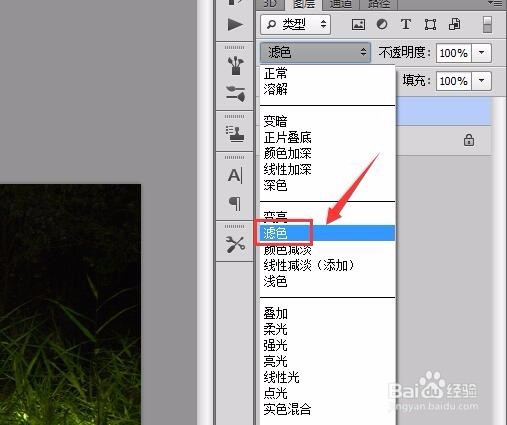Open the Paragraph panel icon
This screenshot has width=507, height=425.
pyautogui.click(x=235, y=203)
